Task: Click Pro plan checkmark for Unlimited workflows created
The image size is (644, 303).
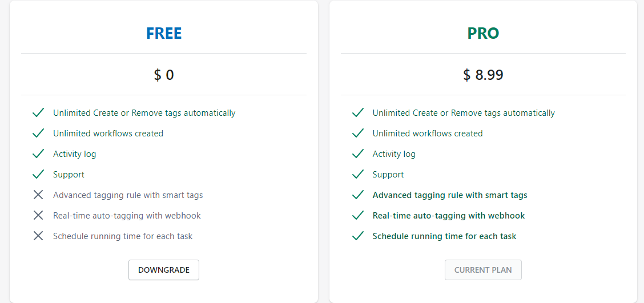Action: 358,134
